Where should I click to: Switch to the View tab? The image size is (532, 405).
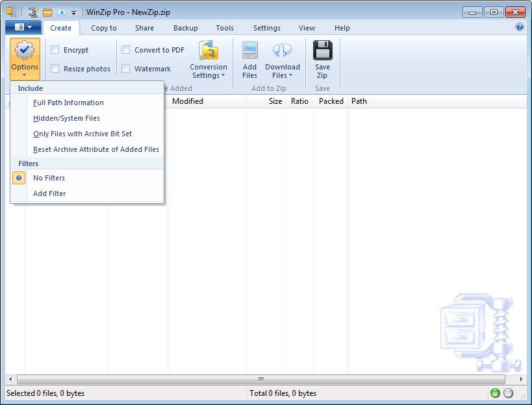point(307,28)
